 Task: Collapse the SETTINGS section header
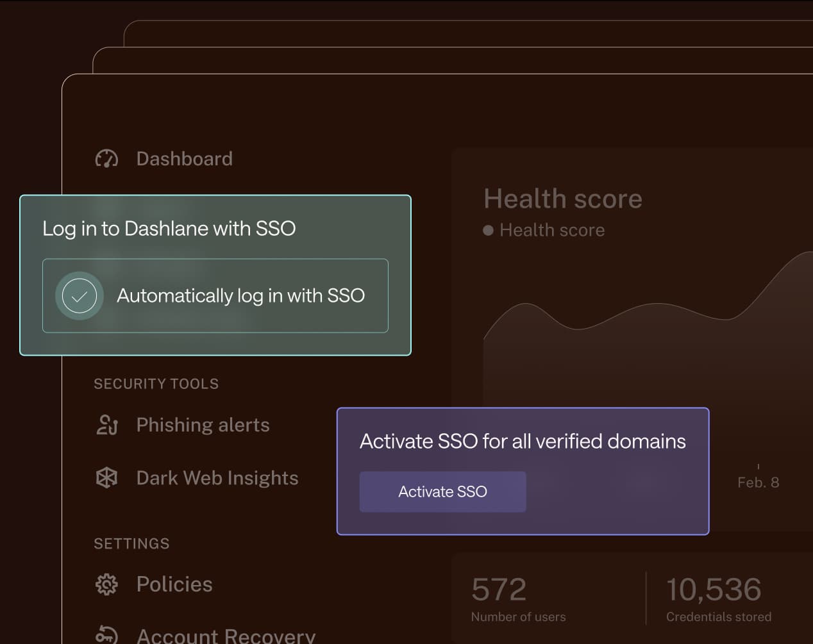pyautogui.click(x=131, y=543)
